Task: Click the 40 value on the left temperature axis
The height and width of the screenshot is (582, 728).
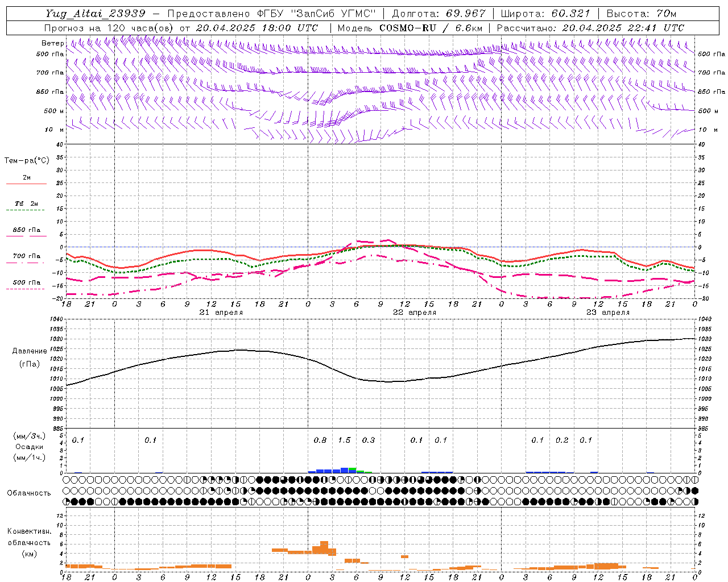Action: pyautogui.click(x=61, y=144)
